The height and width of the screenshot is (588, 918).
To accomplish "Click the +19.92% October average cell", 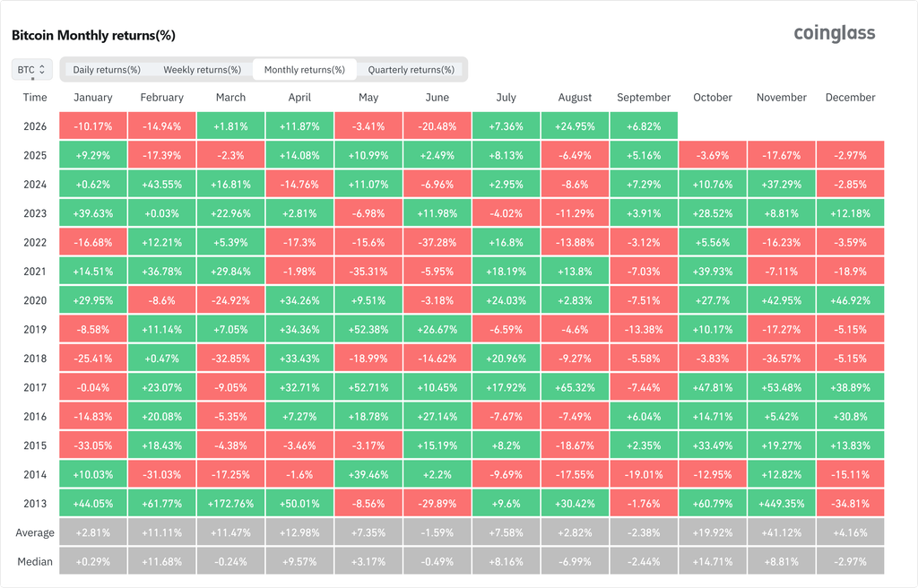I will pos(713,532).
